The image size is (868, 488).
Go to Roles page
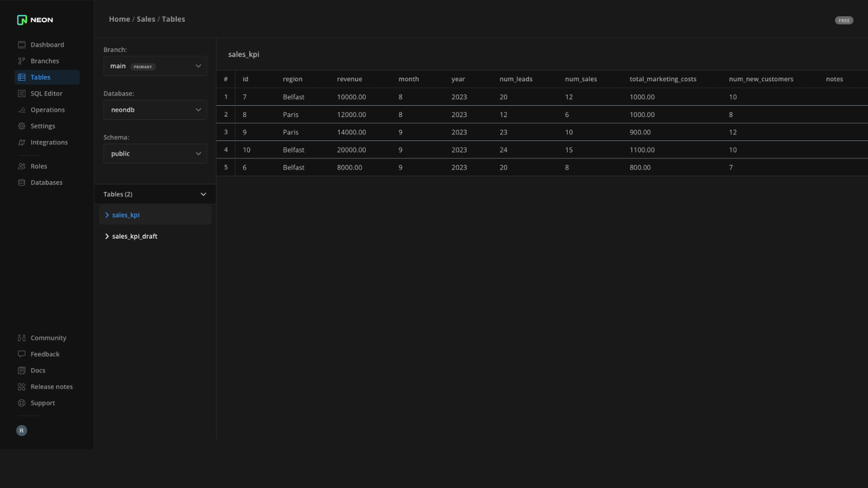coord(47,166)
